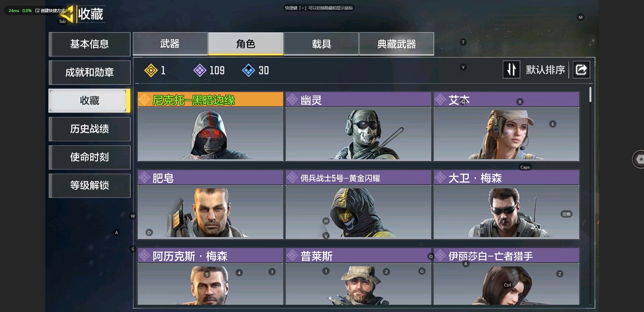The width and height of the screenshot is (644, 312).
Task: Click the share export icon
Action: click(x=581, y=70)
